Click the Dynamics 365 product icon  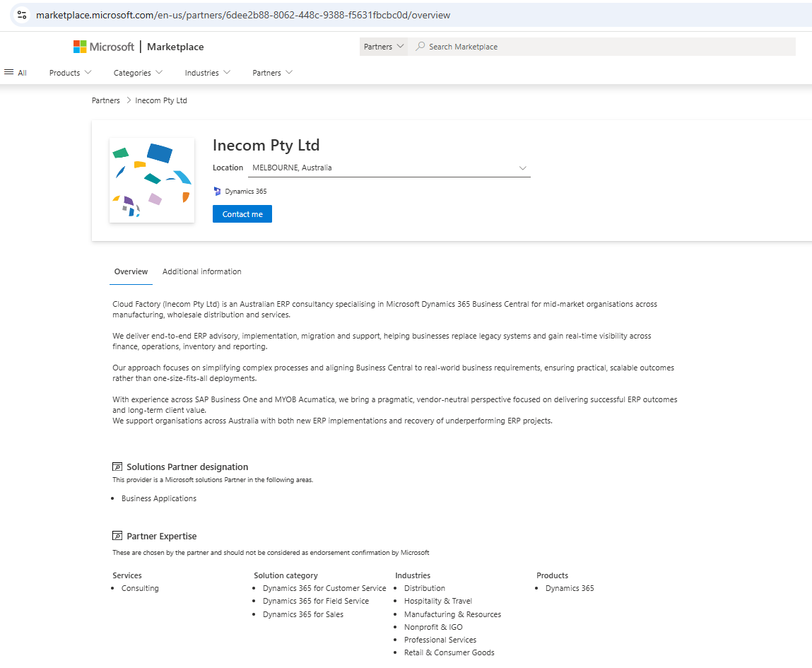217,191
